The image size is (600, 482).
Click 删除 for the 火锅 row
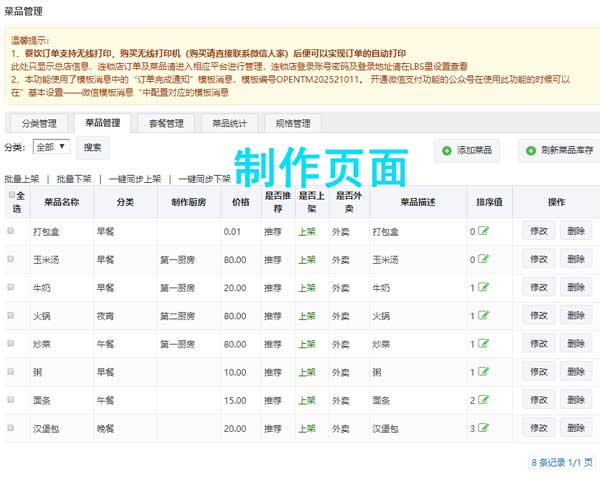576,316
